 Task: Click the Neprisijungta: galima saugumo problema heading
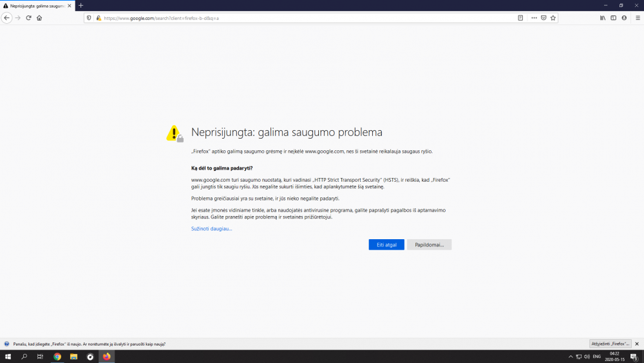tap(287, 132)
